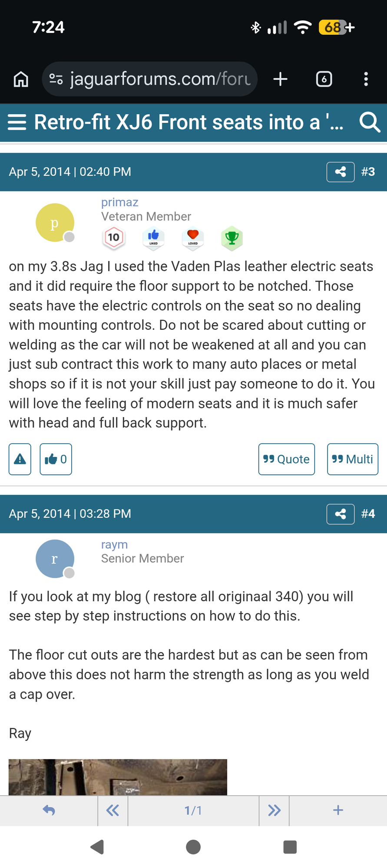
Task: Open primaz's user profile link
Action: click(x=119, y=202)
